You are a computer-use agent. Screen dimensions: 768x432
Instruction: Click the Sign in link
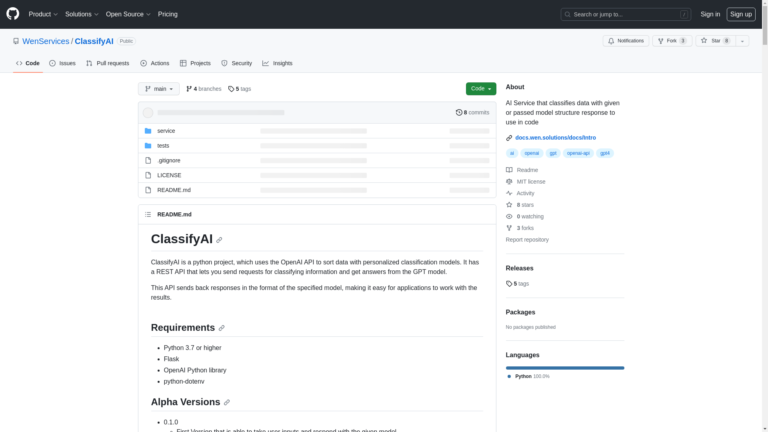710,14
